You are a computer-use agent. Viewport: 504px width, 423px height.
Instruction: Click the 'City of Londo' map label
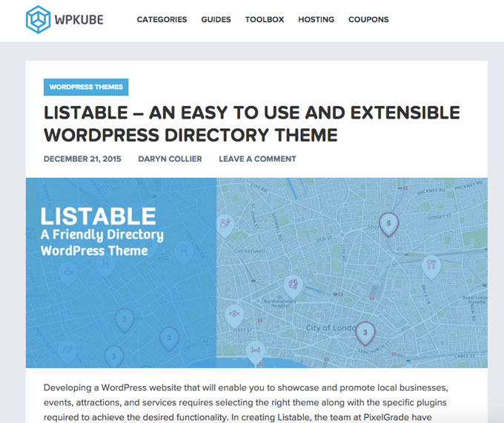[331, 328]
